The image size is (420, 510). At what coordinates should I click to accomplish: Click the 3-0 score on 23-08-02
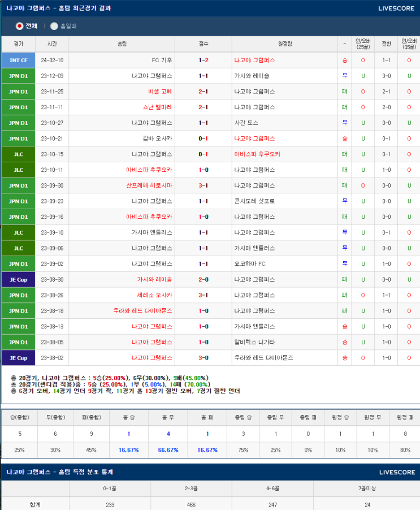click(203, 358)
